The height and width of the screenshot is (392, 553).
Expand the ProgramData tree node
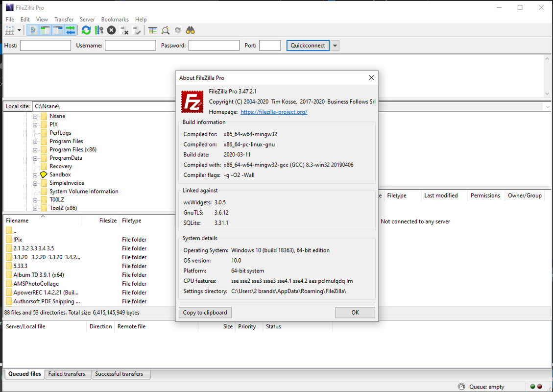pos(35,158)
